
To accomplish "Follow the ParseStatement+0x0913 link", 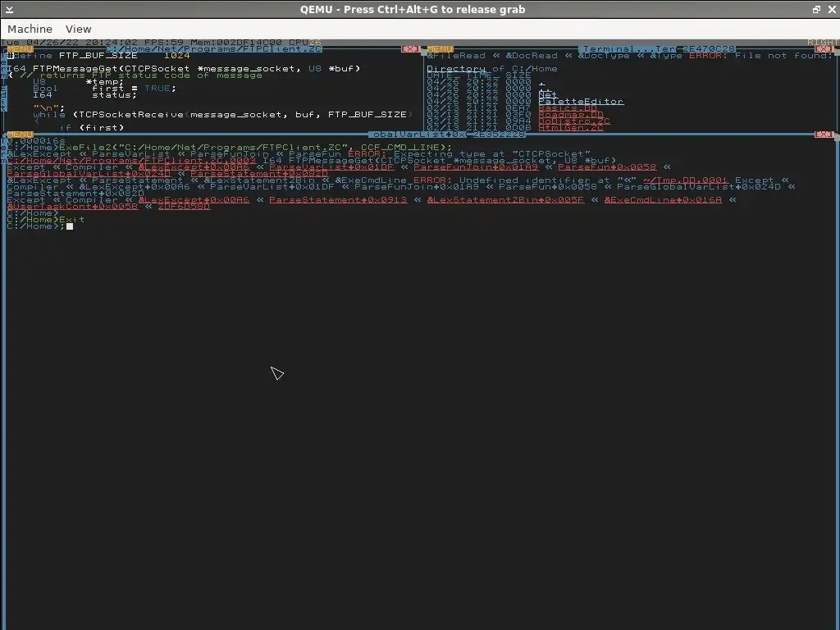I will click(338, 200).
